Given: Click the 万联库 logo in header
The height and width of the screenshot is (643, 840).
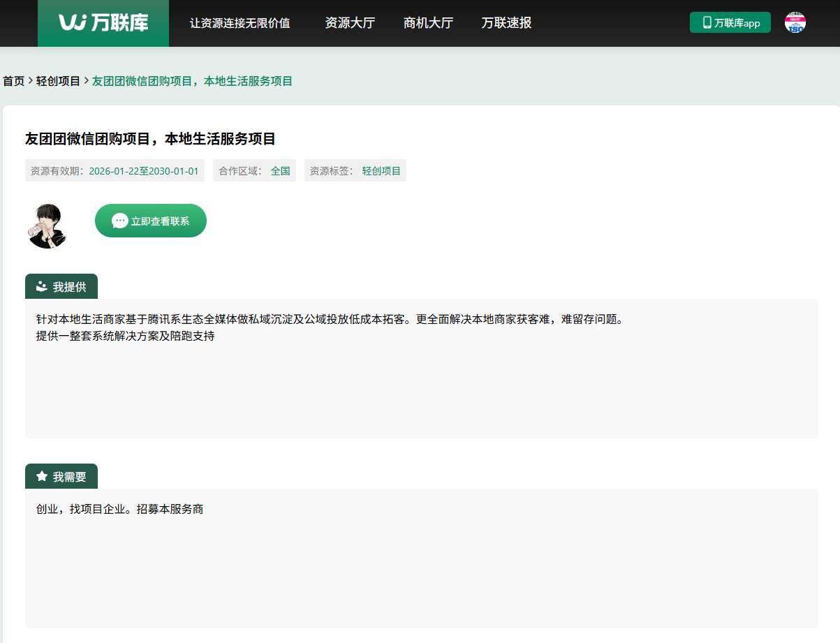Looking at the screenshot, I should click(103, 23).
